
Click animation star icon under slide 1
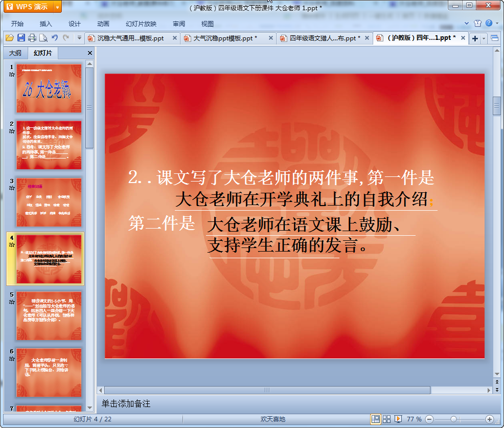tap(12, 75)
